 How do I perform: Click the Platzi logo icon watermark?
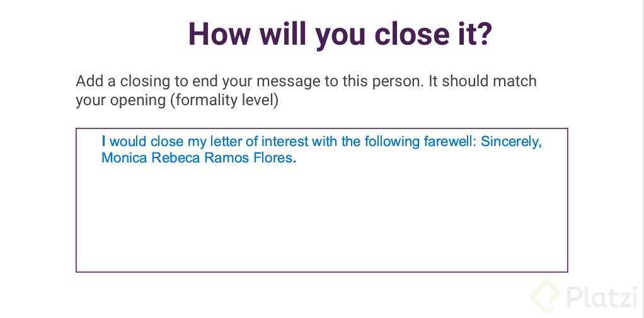coord(544,297)
